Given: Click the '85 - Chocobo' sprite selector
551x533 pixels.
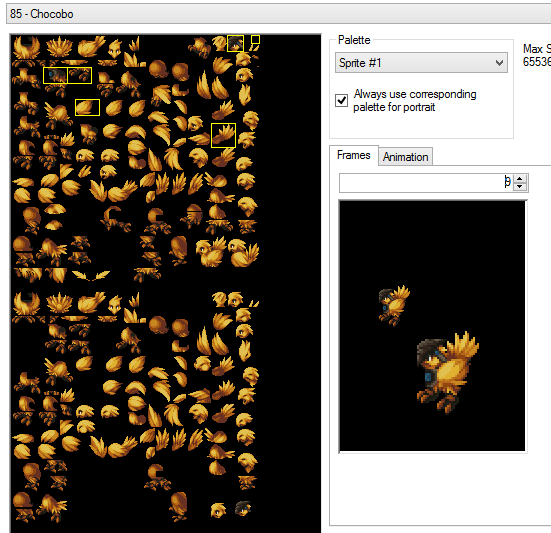Looking at the screenshot, I should point(279,14).
